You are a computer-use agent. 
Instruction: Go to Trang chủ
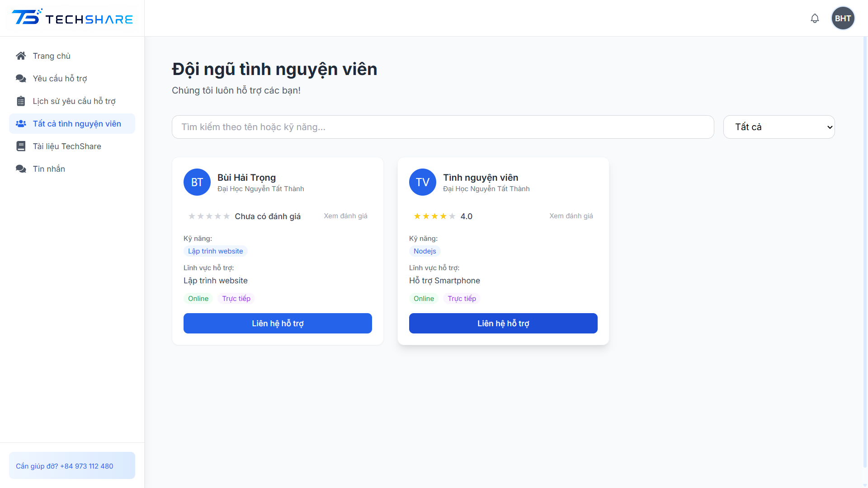pos(72,56)
